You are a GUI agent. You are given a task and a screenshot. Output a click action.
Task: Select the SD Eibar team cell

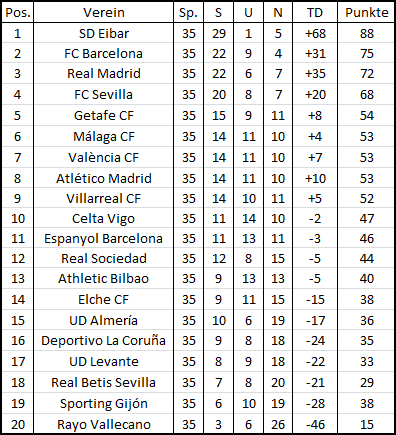pyautogui.click(x=104, y=33)
